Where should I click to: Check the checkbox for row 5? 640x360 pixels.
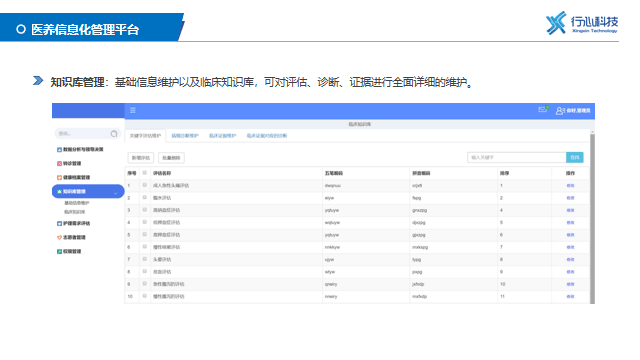coord(144,234)
